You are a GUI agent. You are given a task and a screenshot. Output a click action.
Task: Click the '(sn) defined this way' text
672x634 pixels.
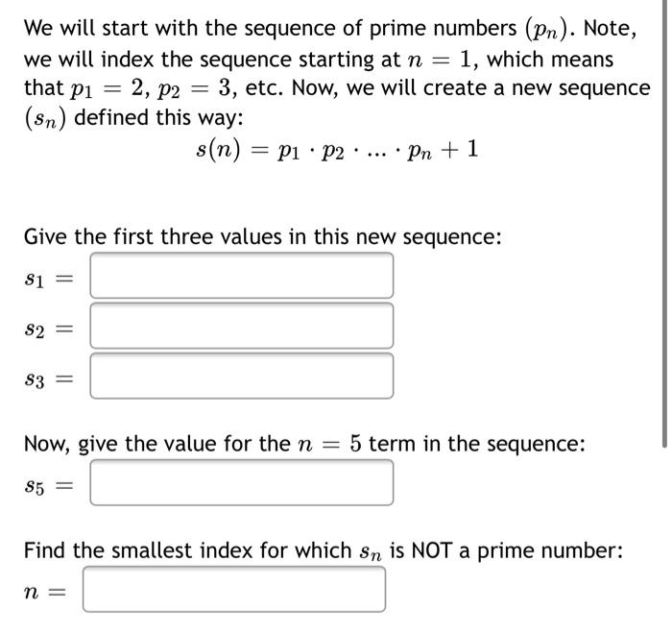133,118
